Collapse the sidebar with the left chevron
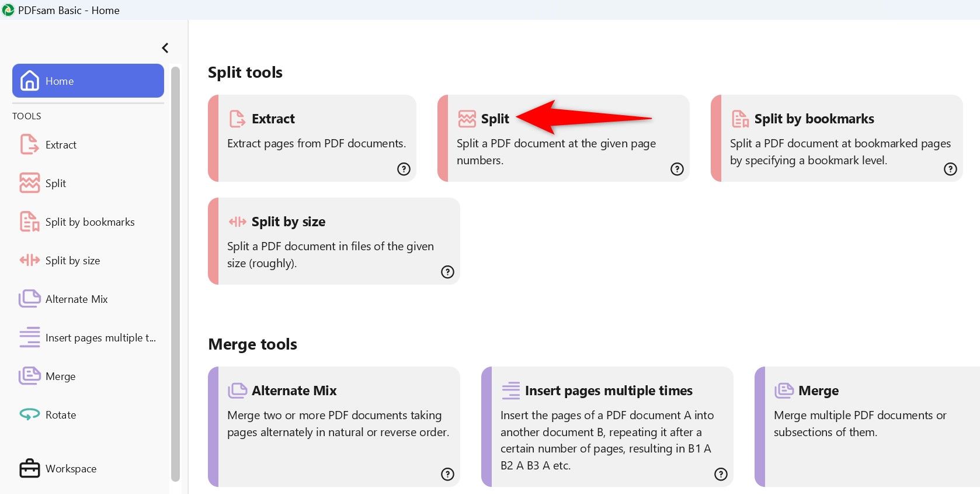Viewport: 980px width, 494px height. click(x=165, y=48)
